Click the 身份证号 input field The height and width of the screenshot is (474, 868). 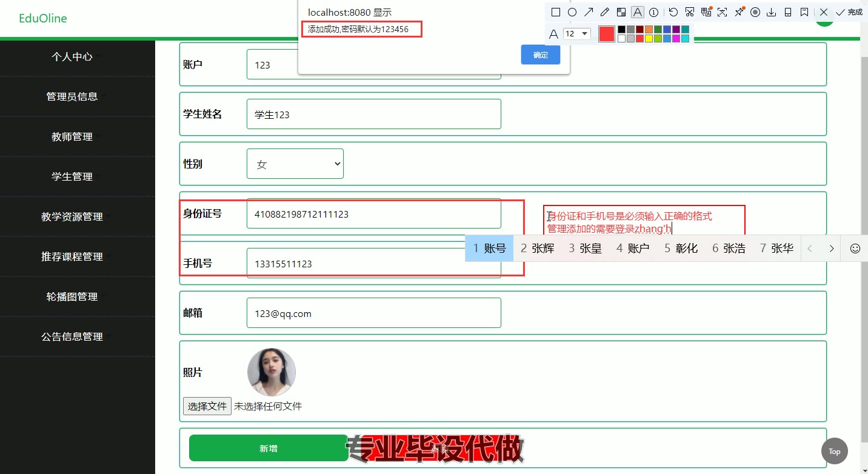[x=374, y=213]
